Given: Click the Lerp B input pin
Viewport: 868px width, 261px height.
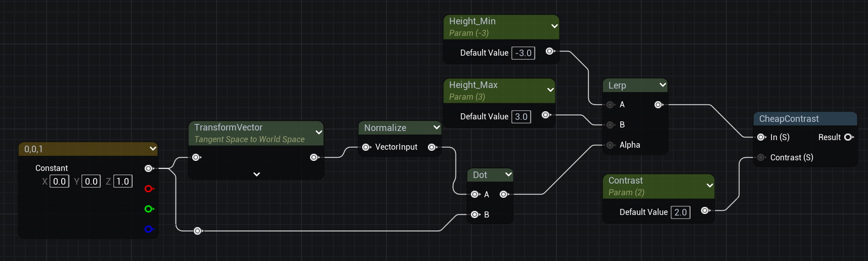Looking at the screenshot, I should pos(611,125).
